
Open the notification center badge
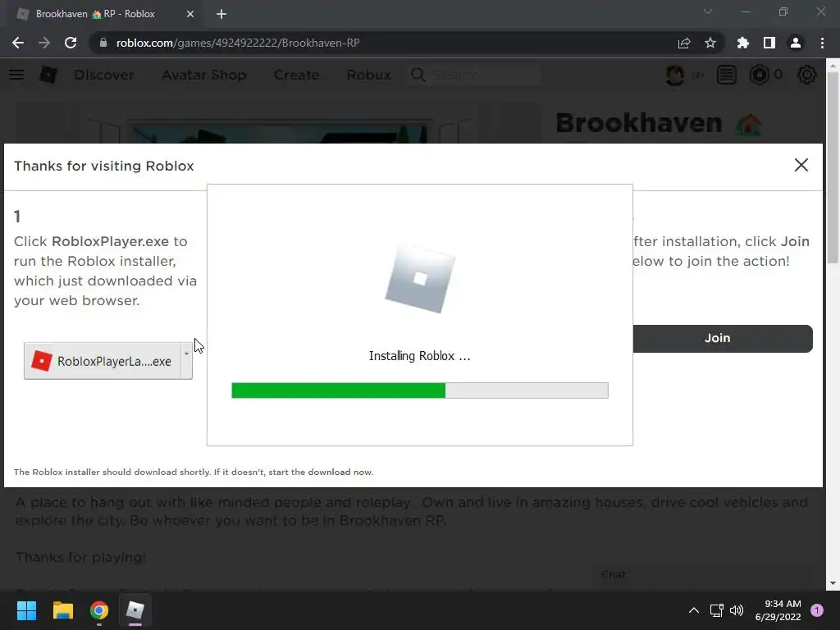(816, 610)
